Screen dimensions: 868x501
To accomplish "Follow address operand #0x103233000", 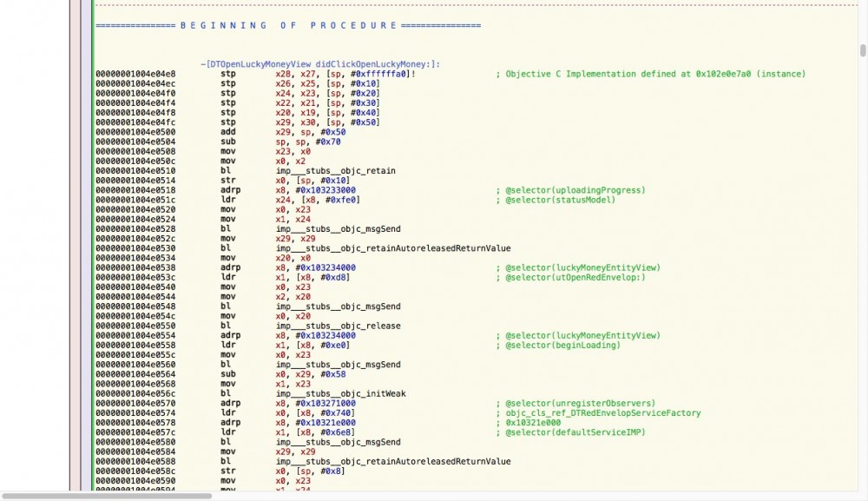I will click(325, 190).
